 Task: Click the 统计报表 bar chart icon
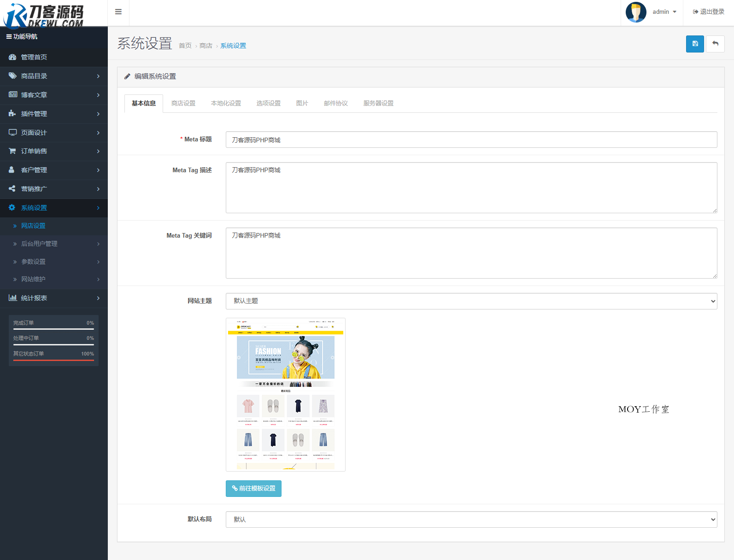12,298
